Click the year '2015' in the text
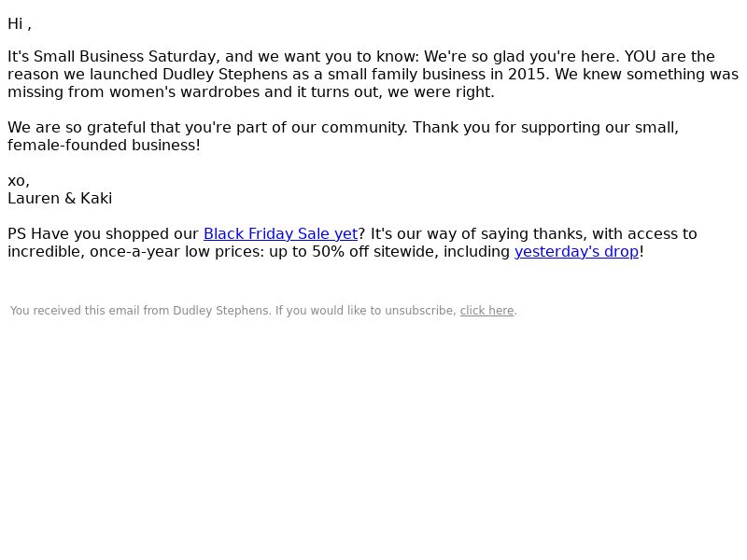 coord(527,75)
